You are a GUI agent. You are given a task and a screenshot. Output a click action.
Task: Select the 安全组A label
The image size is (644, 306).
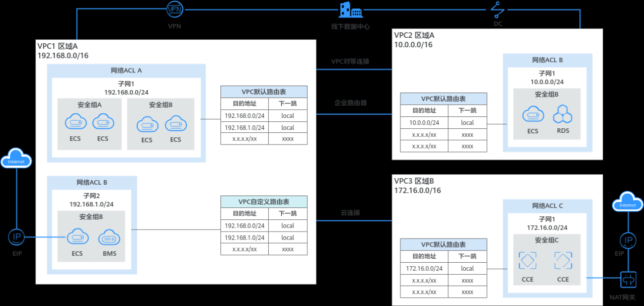point(90,105)
